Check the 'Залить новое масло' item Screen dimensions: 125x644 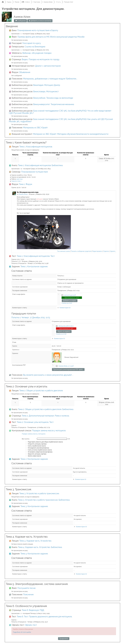[26, 456]
